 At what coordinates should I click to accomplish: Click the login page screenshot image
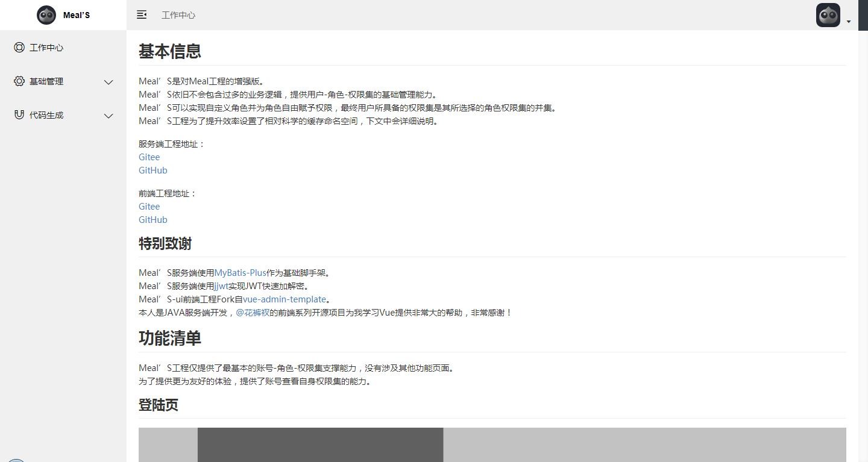(492, 445)
